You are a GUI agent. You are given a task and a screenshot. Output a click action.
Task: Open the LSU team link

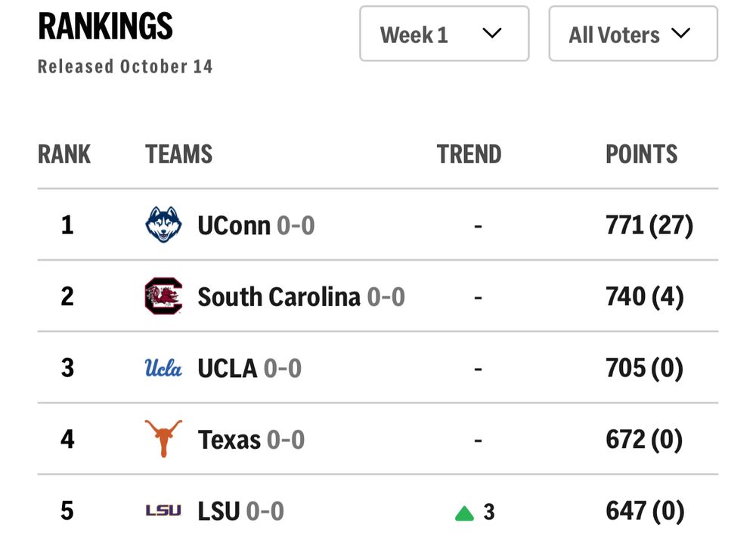[x=218, y=512]
